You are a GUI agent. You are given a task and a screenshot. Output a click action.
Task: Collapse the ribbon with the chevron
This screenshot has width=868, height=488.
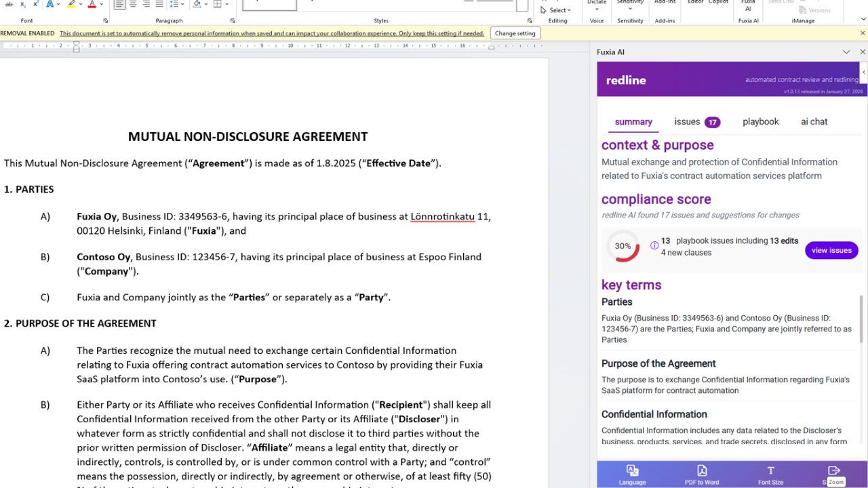tap(863, 20)
